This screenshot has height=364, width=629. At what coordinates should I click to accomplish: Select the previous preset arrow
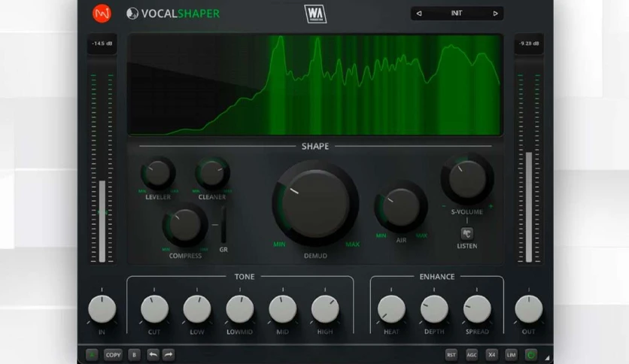pyautogui.click(x=419, y=14)
